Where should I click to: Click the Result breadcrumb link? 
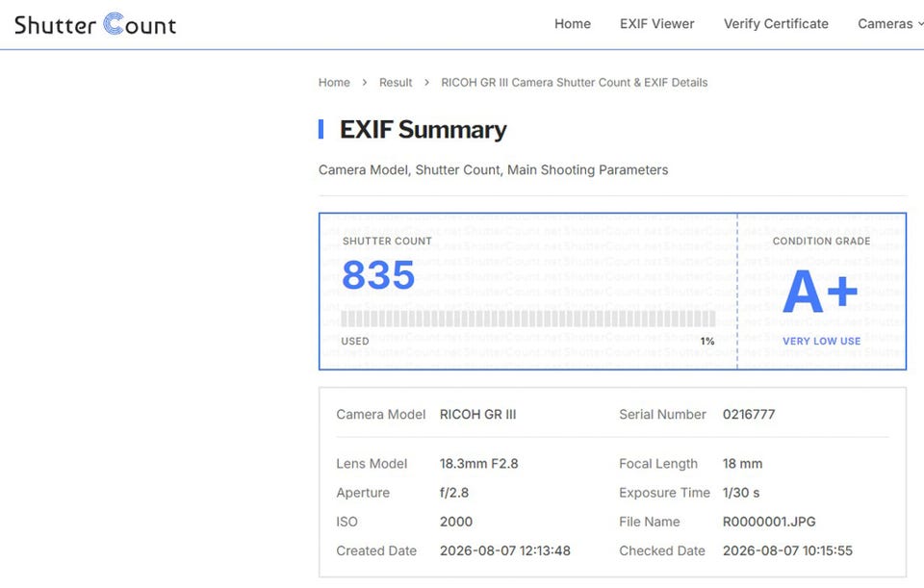click(x=396, y=83)
